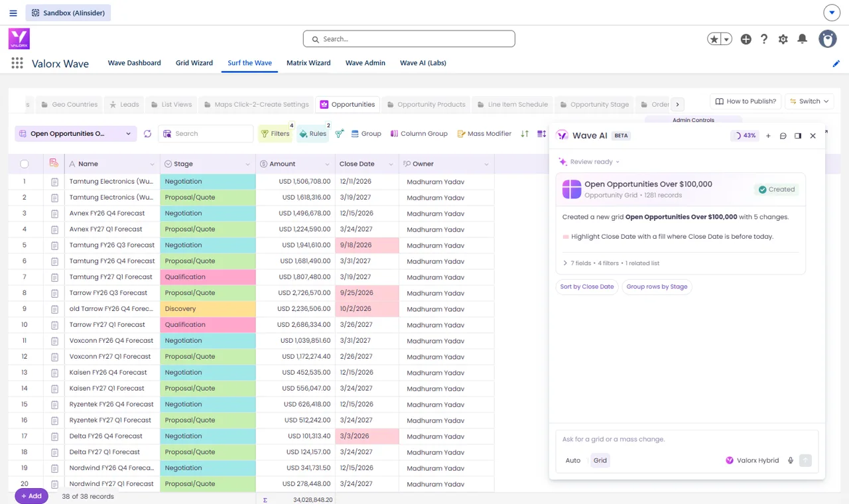Click the global create plus icon
Screen dimensions: 849x504
click(746, 39)
